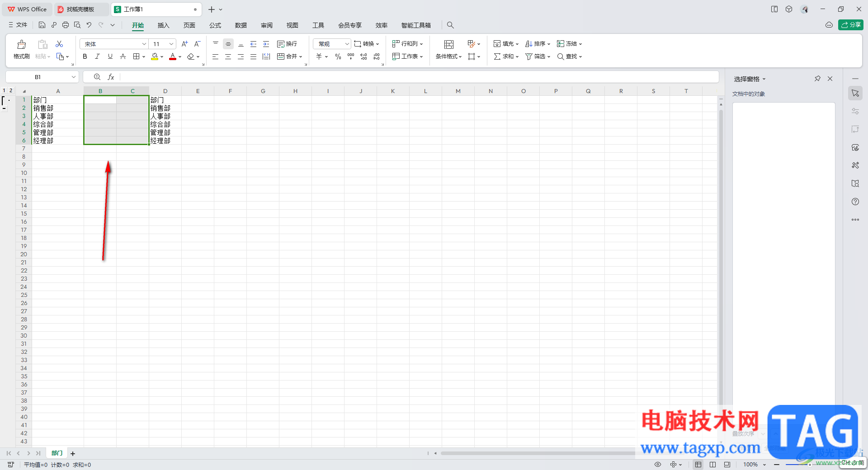Click the Print Preview icon

[x=77, y=25]
